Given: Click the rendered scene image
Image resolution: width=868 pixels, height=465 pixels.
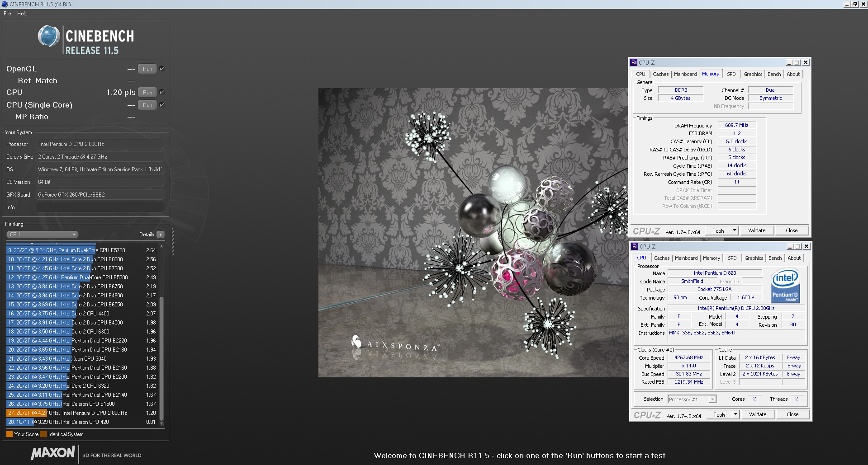Looking at the screenshot, I should click(473, 233).
